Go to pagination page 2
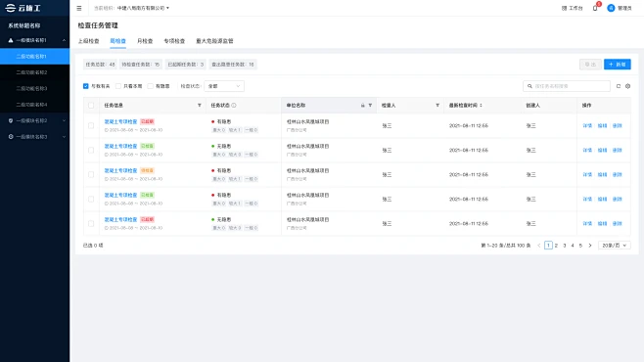The image size is (644, 362). [x=556, y=246]
